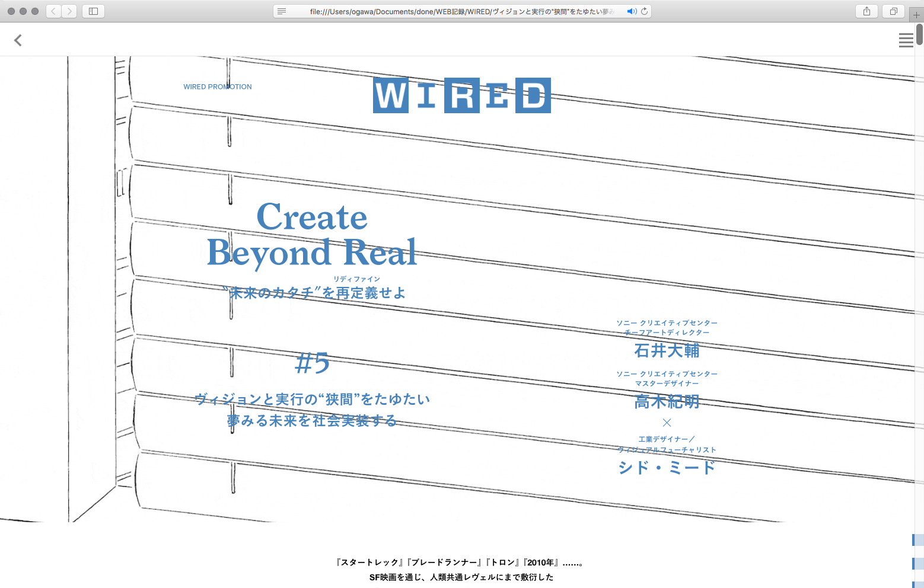
Task: Reload the page with the refresh icon
Action: [x=644, y=11]
